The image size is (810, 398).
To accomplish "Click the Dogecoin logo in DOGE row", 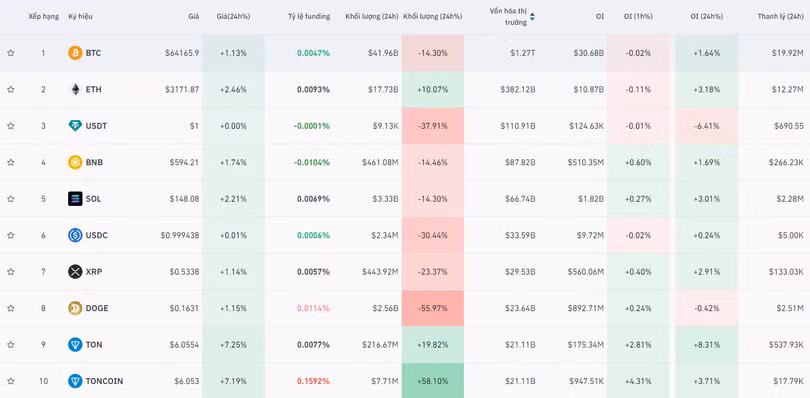I will tap(75, 308).
